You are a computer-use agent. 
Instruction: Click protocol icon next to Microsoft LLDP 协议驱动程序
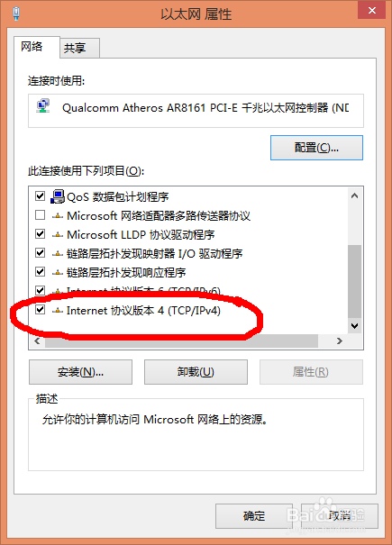click(x=58, y=235)
